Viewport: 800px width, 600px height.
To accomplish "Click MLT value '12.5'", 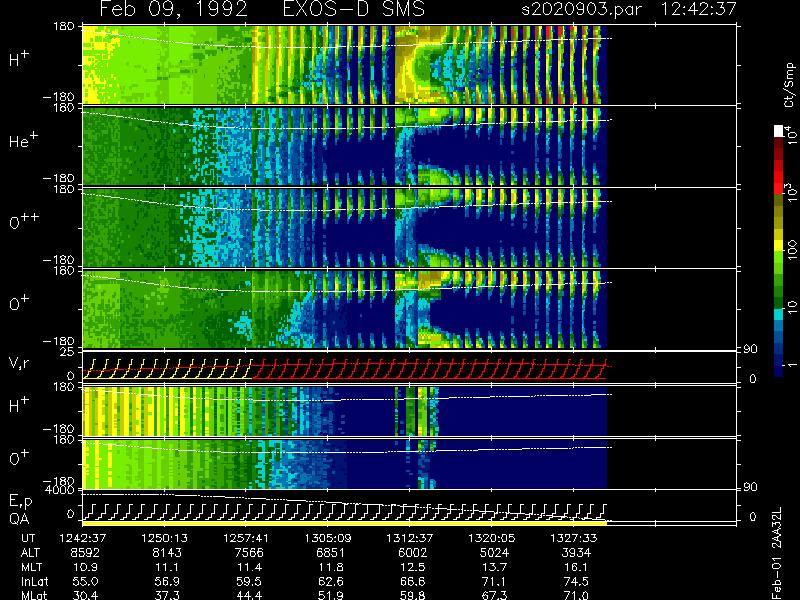I will tap(413, 567).
